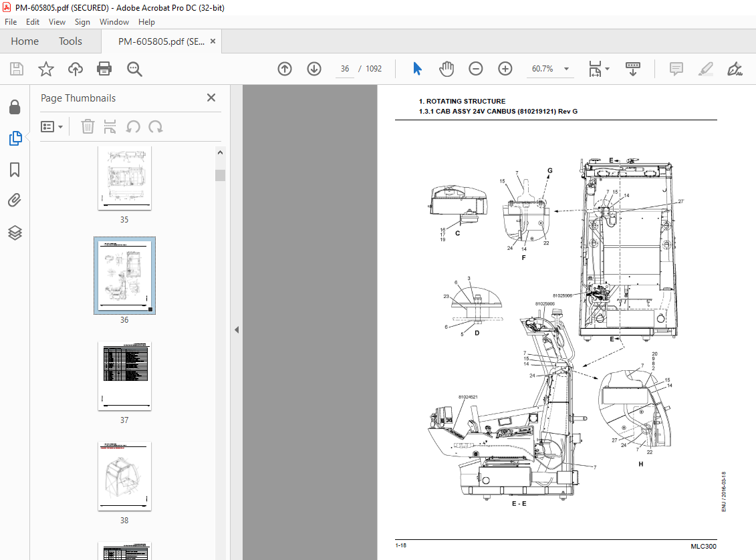Image resolution: width=756 pixels, height=560 pixels.
Task: Click the '1. ROTATING STRUCTURE' heading text
Action: tap(463, 101)
